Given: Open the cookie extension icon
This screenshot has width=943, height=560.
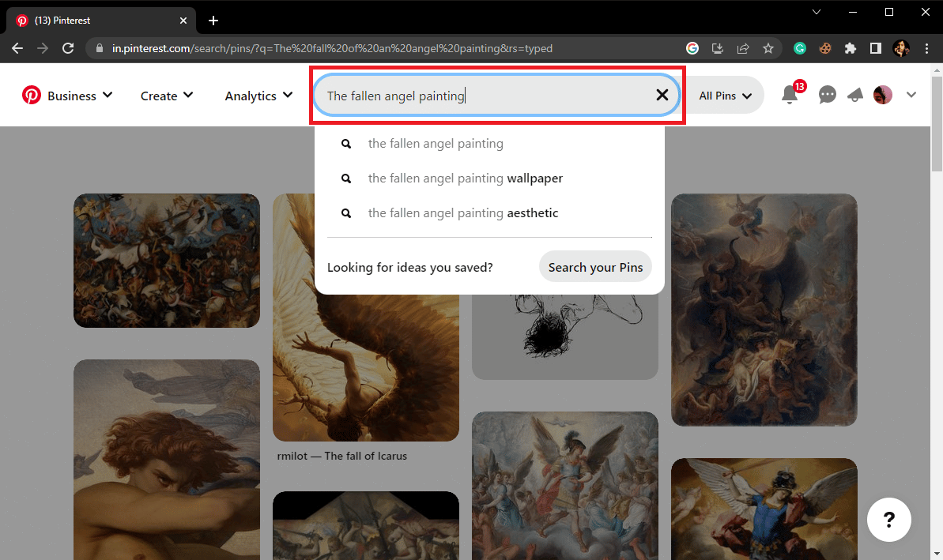Looking at the screenshot, I should (824, 48).
